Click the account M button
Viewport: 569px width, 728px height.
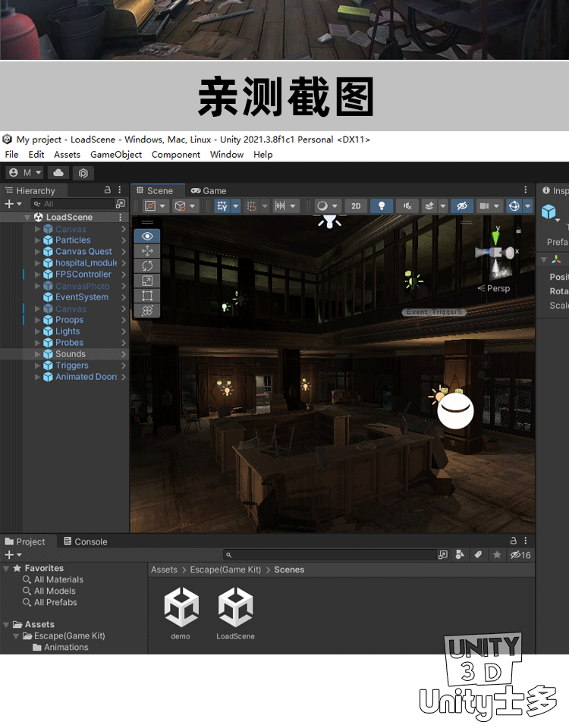click(25, 173)
